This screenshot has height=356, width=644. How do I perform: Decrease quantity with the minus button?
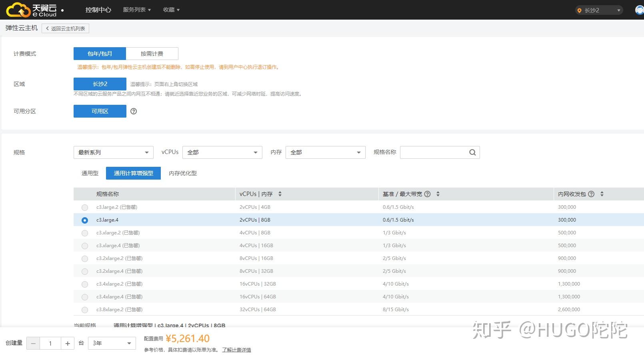[33, 343]
